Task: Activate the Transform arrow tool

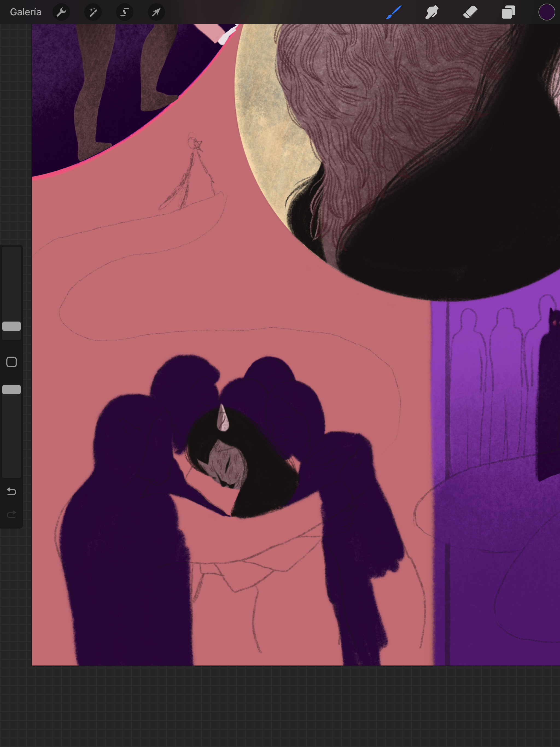Action: pos(156,12)
